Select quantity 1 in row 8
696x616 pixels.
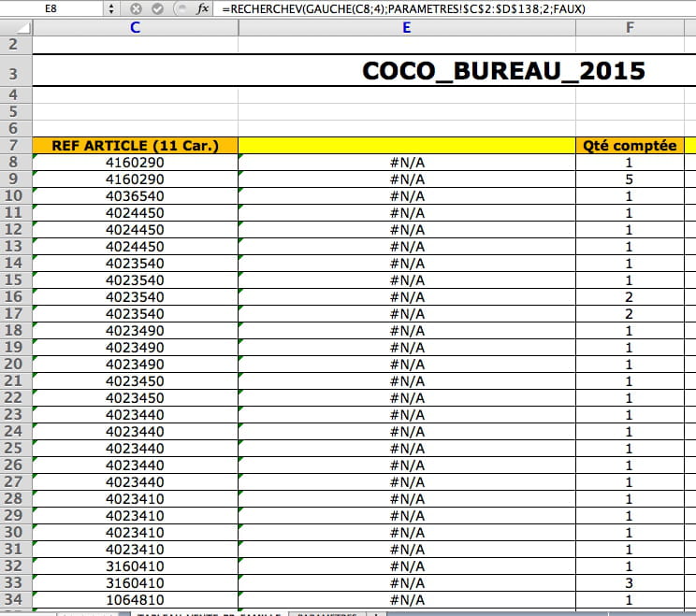pos(630,163)
